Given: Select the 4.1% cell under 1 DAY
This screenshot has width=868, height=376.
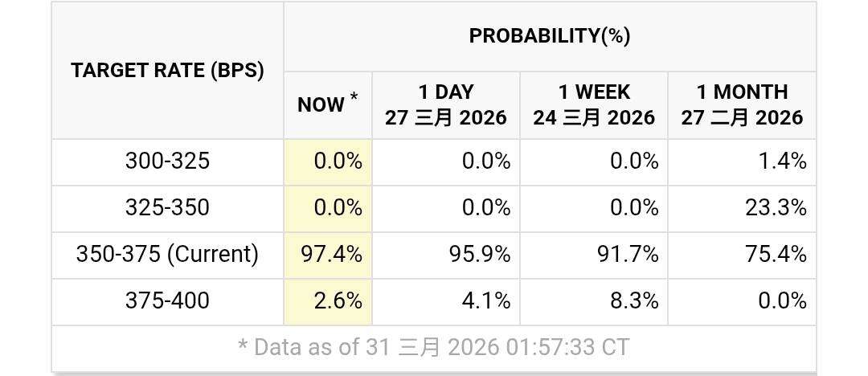Looking at the screenshot, I should (485, 301).
